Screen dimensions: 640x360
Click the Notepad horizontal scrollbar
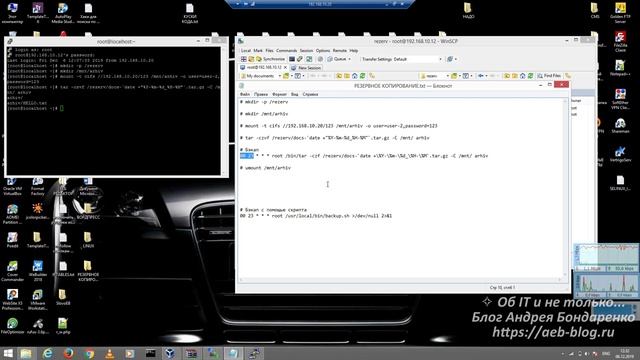pos(401,280)
